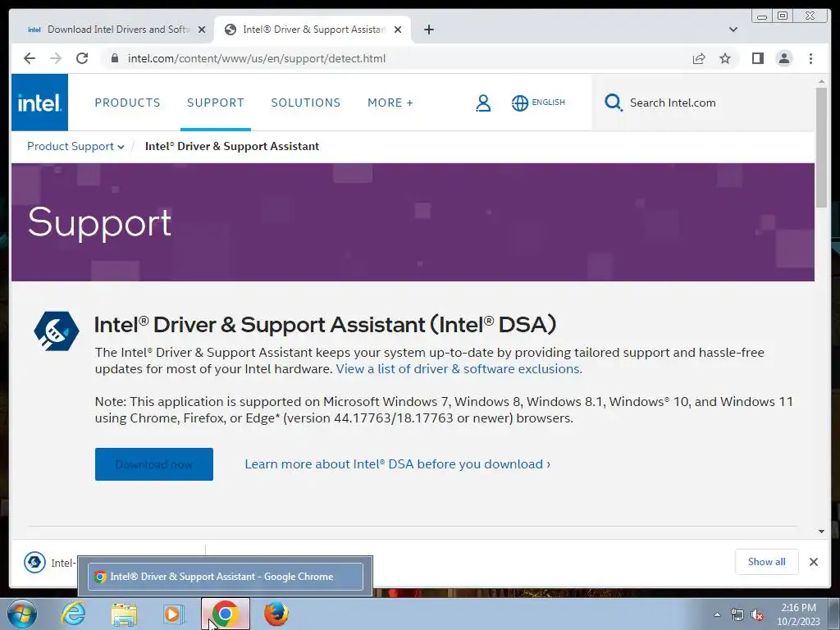Launch Internet Explorer from the taskbar

tap(73, 614)
